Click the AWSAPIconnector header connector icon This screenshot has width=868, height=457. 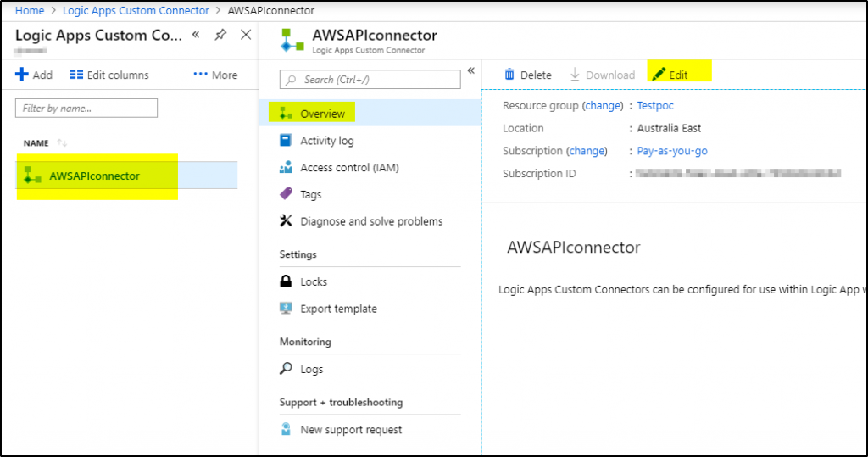pyautogui.click(x=292, y=41)
